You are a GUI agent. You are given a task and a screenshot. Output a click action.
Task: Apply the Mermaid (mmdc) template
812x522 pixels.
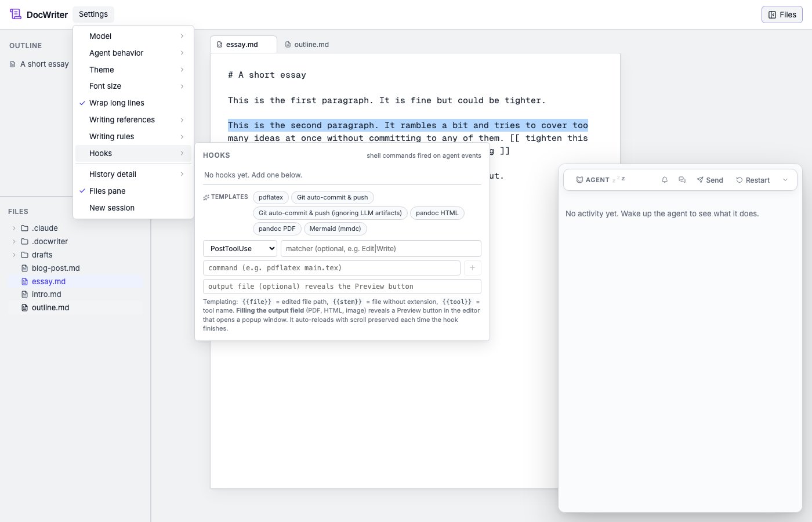click(x=335, y=229)
